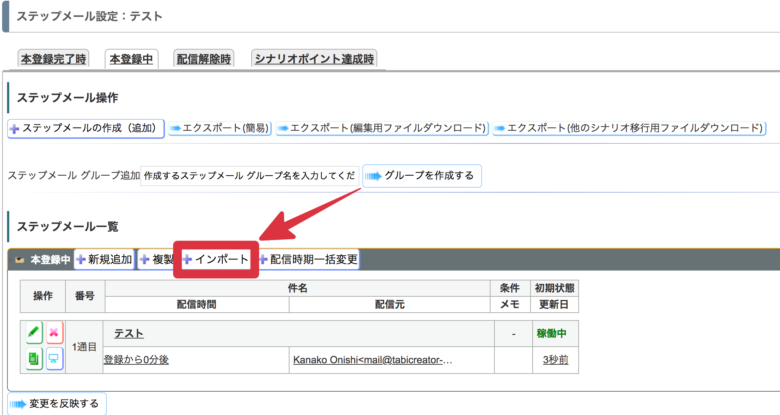Click the pink X delete icon
This screenshot has width=780, height=415.
(55, 332)
